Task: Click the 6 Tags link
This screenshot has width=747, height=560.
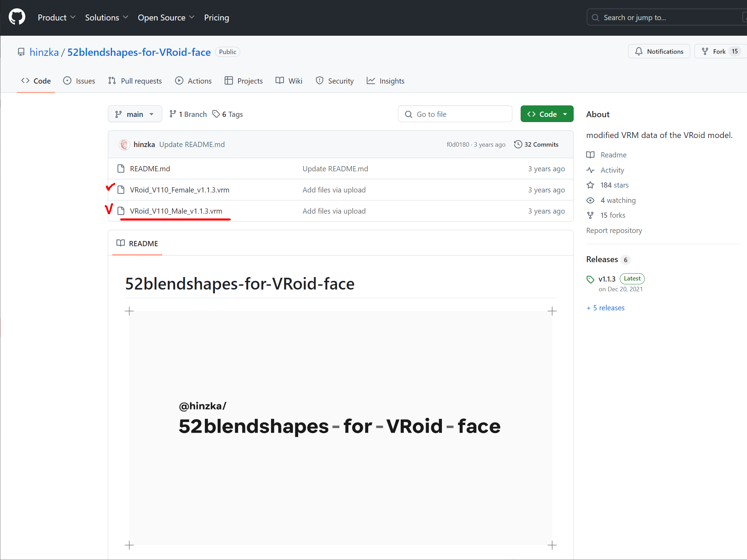Action: (x=228, y=114)
